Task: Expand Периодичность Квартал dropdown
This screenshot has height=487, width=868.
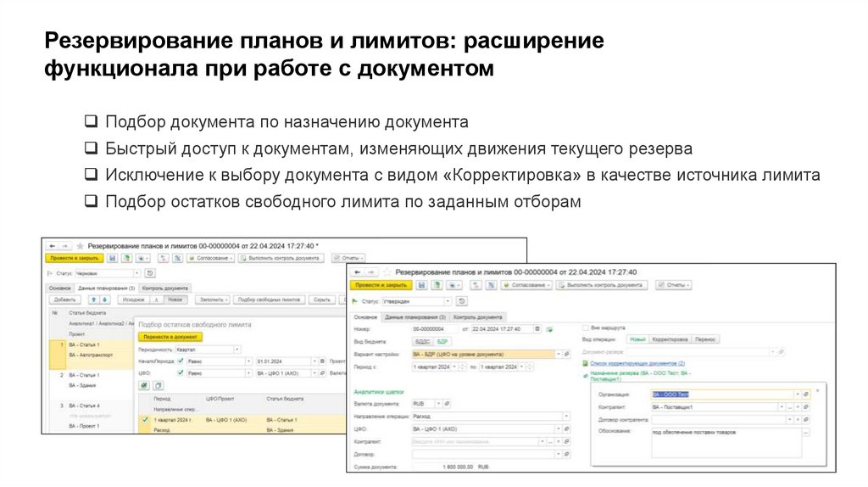Action: point(237,350)
